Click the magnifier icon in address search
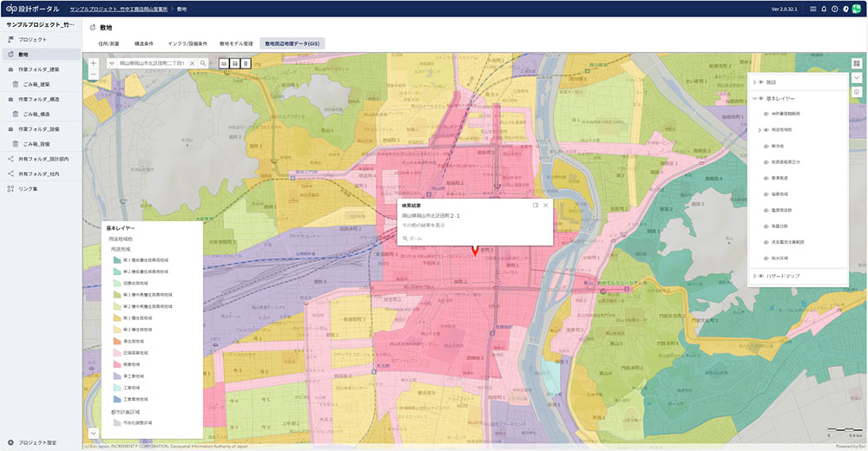Screen dimensions: 868x451 click(x=203, y=63)
